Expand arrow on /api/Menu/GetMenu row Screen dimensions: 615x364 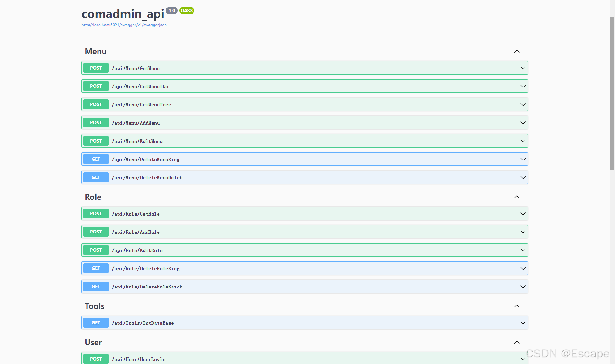(523, 68)
